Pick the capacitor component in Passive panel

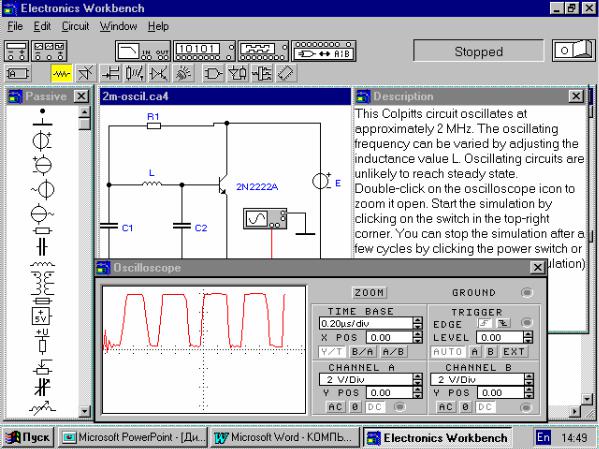(42, 247)
